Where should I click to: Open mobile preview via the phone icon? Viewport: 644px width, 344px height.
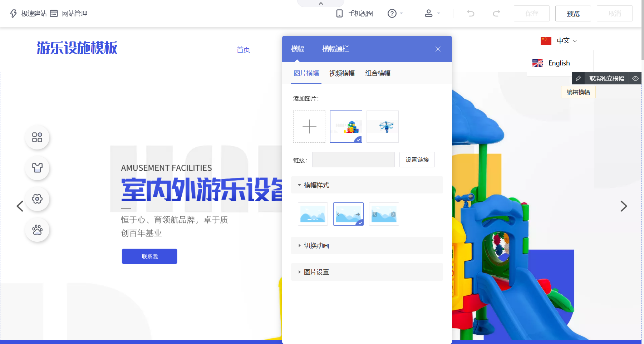click(339, 13)
